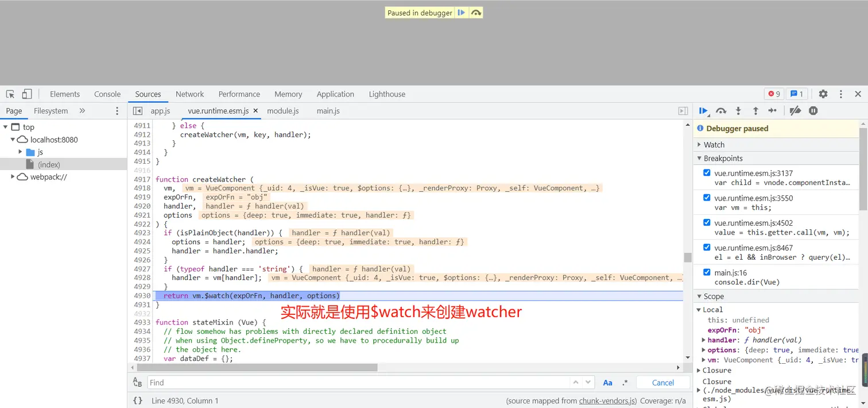Open the Lighthouse tab
The image size is (868, 408).
point(387,94)
